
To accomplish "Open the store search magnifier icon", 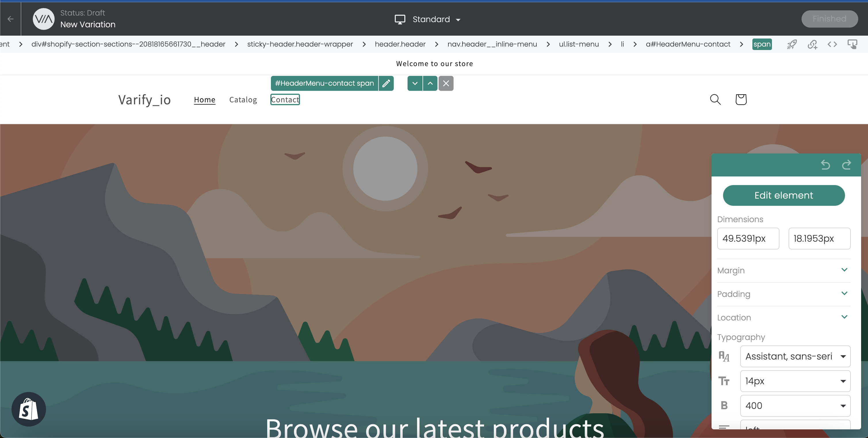I will click(715, 99).
